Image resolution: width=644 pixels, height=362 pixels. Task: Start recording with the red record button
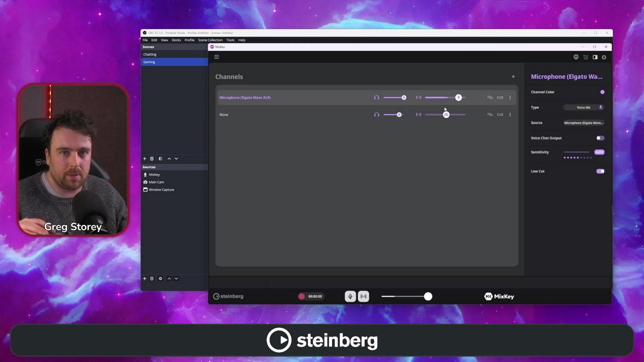(301, 296)
